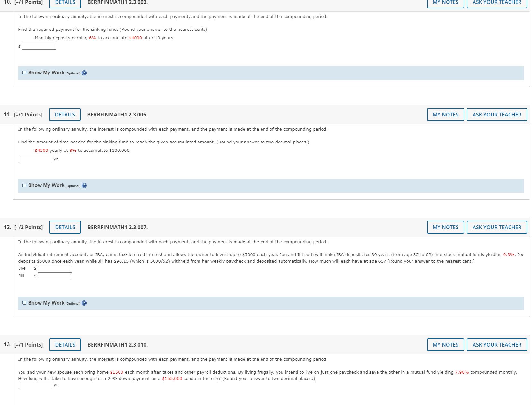
Task: Click ASK YOUR TEACHER for question 11
Action: 497,115
